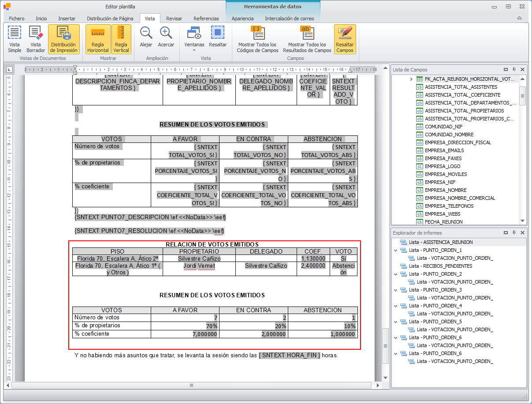Pin the Lista de Campos panel
The image size is (532, 404).
[514, 70]
